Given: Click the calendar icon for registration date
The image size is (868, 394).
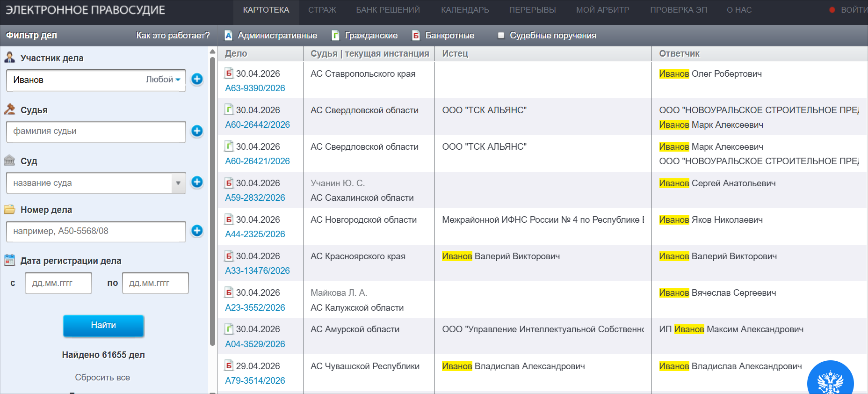Looking at the screenshot, I should (9, 260).
